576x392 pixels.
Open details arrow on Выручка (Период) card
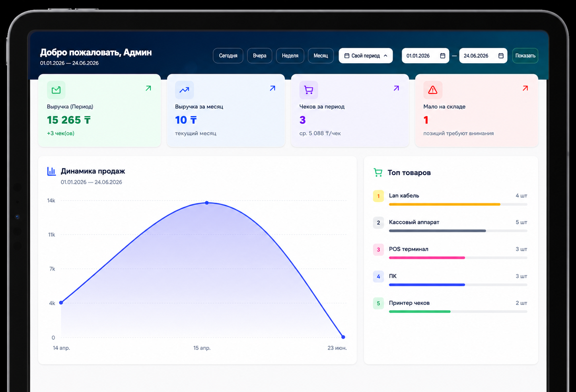coord(148,88)
